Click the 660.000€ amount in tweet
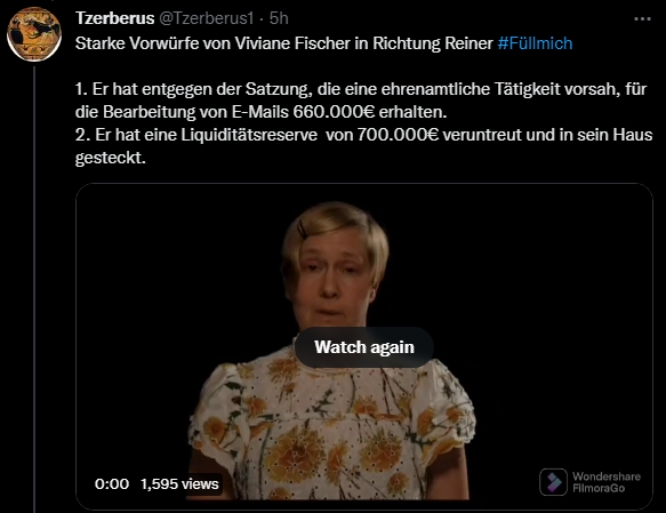The image size is (666, 513). 334,112
